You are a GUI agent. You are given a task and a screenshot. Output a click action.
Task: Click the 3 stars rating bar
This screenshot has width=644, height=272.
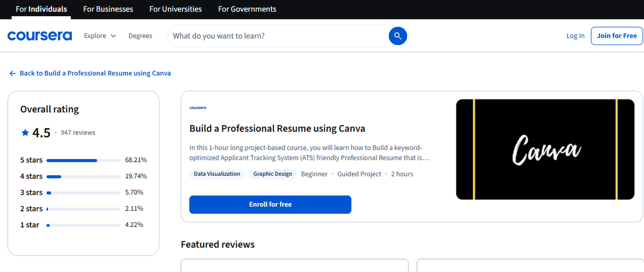(83, 192)
